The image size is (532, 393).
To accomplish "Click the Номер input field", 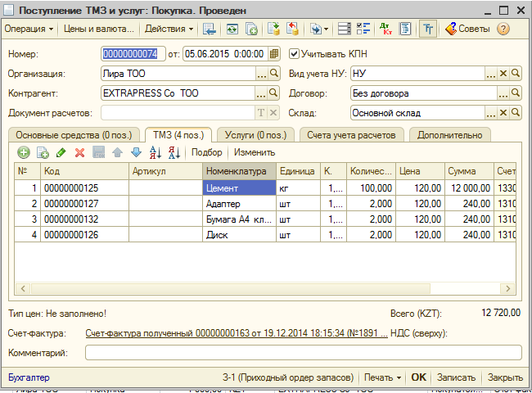I will [133, 53].
